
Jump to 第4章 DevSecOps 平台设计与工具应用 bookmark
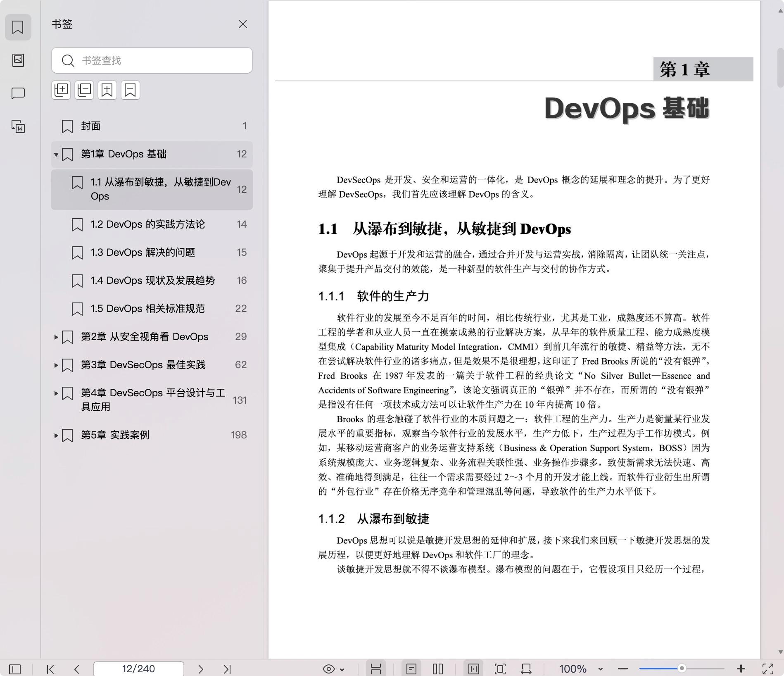pyautogui.click(x=152, y=400)
